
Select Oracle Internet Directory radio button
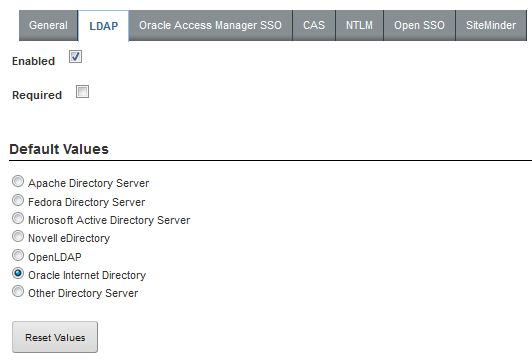click(18, 273)
